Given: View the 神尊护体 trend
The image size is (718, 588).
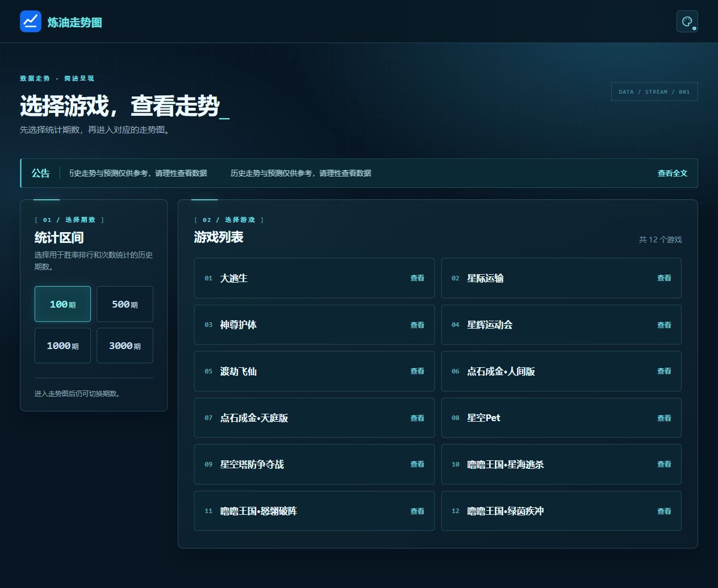Looking at the screenshot, I should pyautogui.click(x=418, y=325).
